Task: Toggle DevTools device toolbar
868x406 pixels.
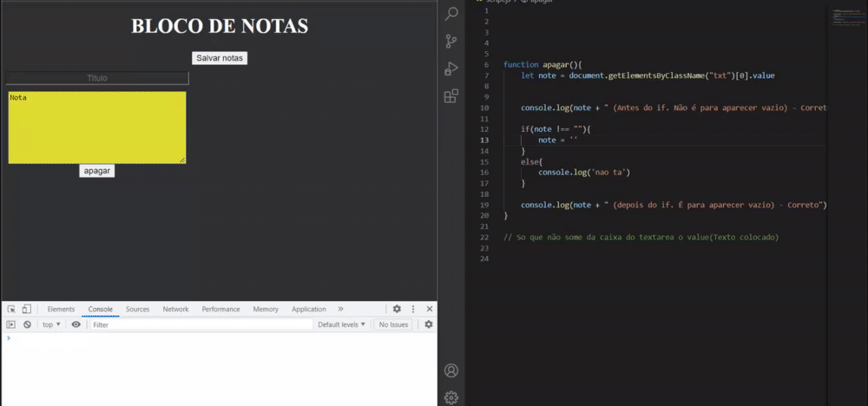Action: point(27,309)
